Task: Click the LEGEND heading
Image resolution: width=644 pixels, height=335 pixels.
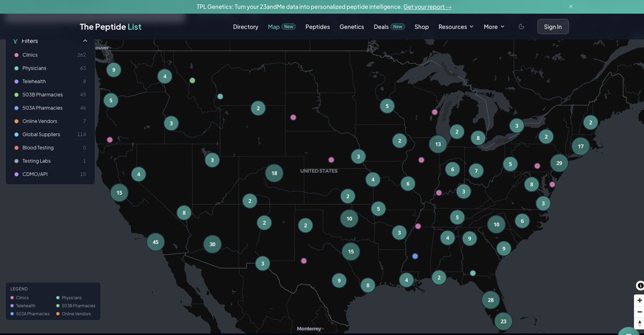Action: (x=19, y=289)
